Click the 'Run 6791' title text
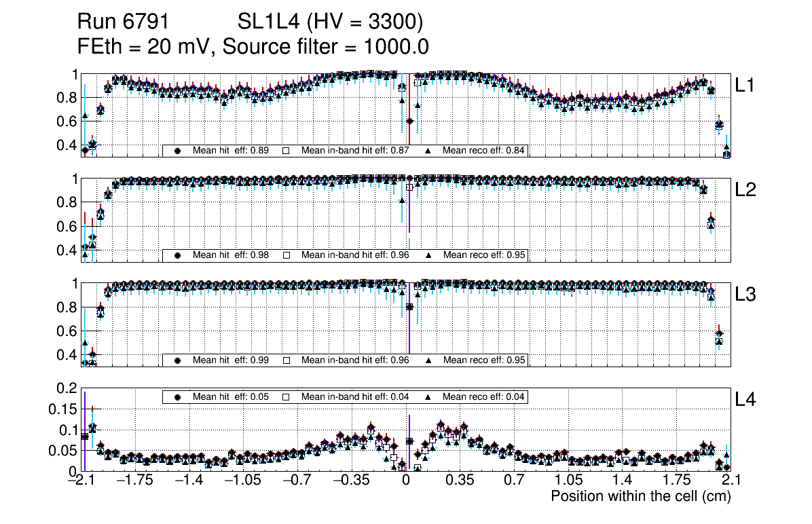Image resolution: width=812 pixels, height=524 pixels. click(x=123, y=22)
